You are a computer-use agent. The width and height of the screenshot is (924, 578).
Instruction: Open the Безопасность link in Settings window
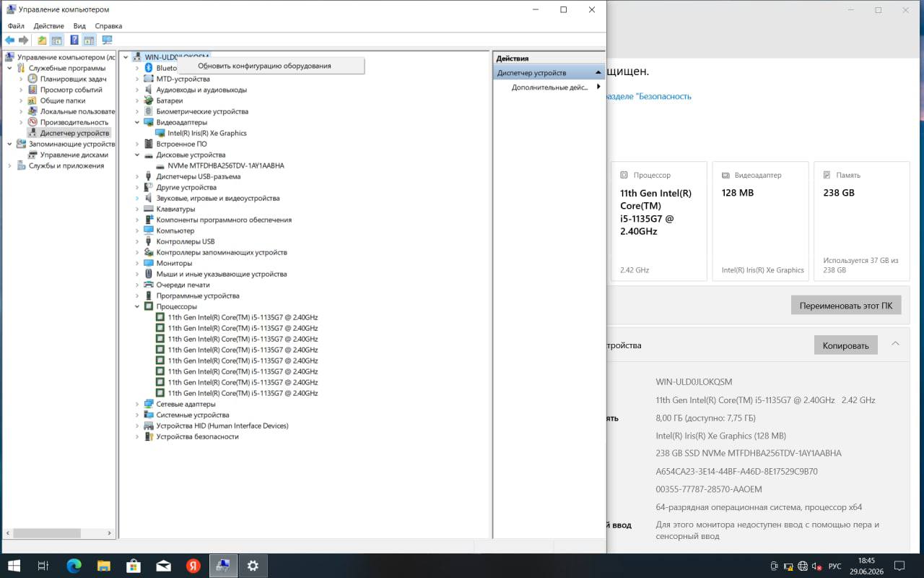pos(650,96)
